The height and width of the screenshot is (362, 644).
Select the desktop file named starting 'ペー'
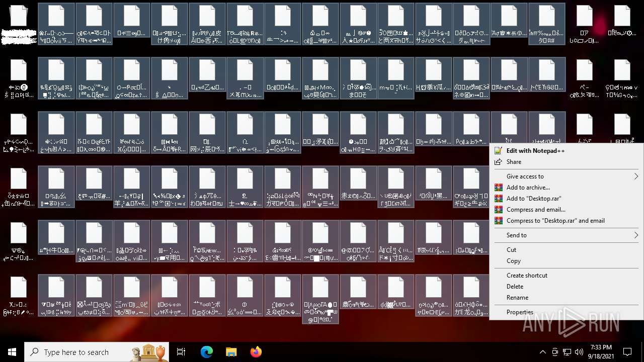(585, 78)
